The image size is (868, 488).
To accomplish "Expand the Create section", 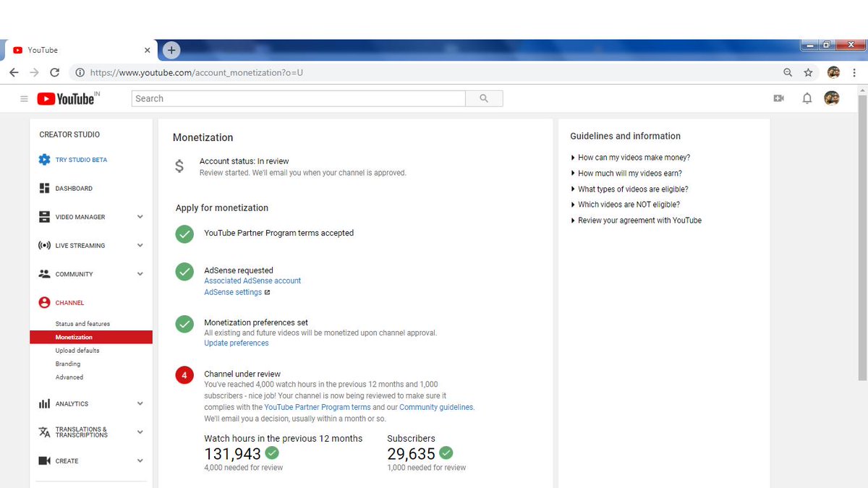I will click(140, 461).
